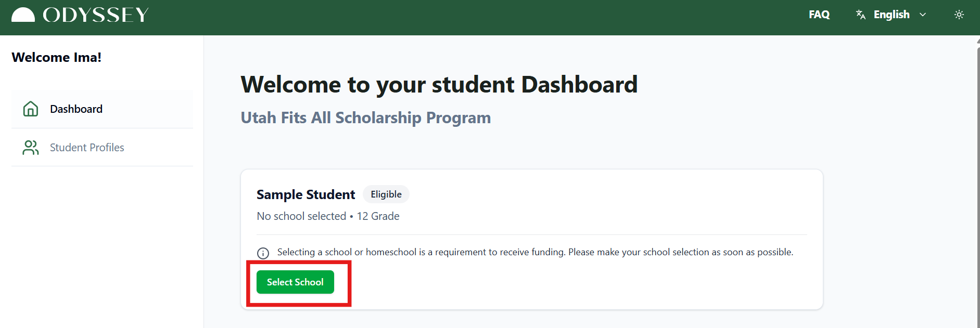Click the Eligible status badge
This screenshot has height=328, width=980.
[386, 194]
